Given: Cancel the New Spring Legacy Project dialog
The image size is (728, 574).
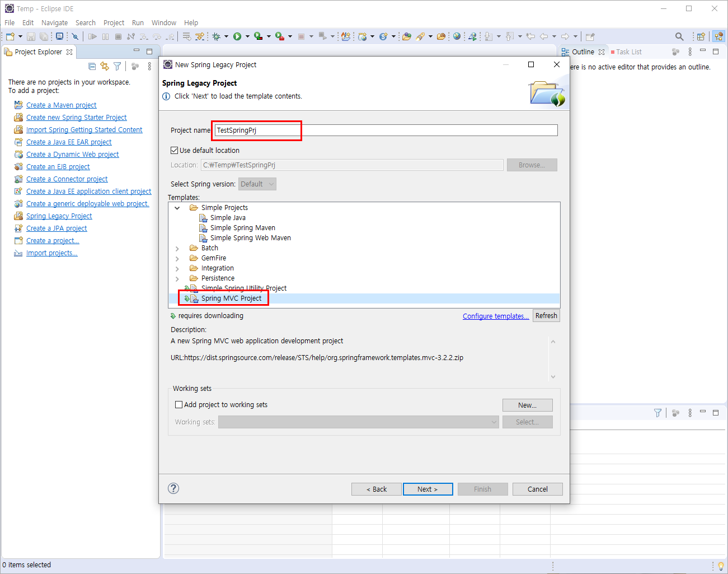Looking at the screenshot, I should point(538,489).
